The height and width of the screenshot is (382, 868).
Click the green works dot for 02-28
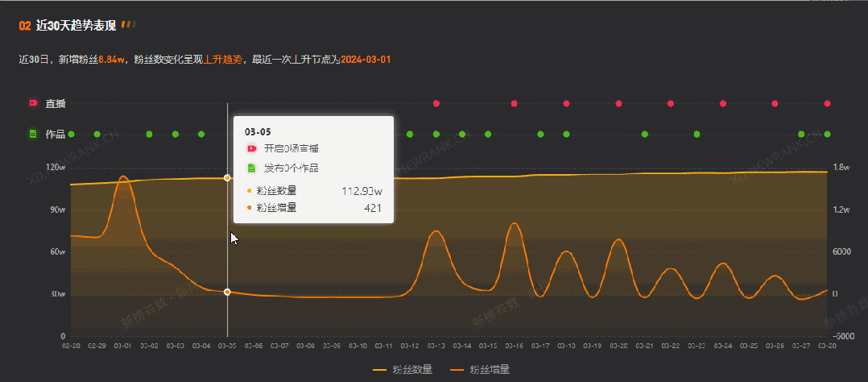click(71, 134)
